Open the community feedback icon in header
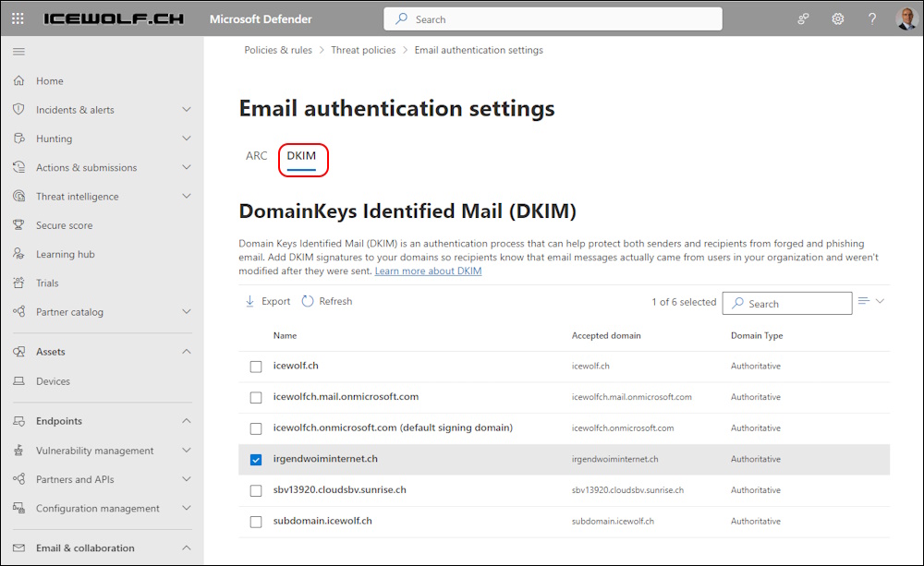The image size is (924, 566). click(803, 18)
